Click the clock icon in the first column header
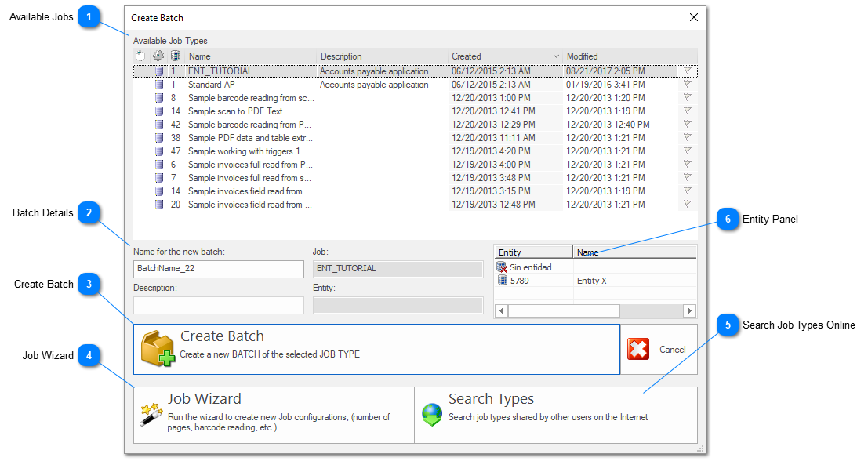Screen dimensions: 868x461 (141, 56)
